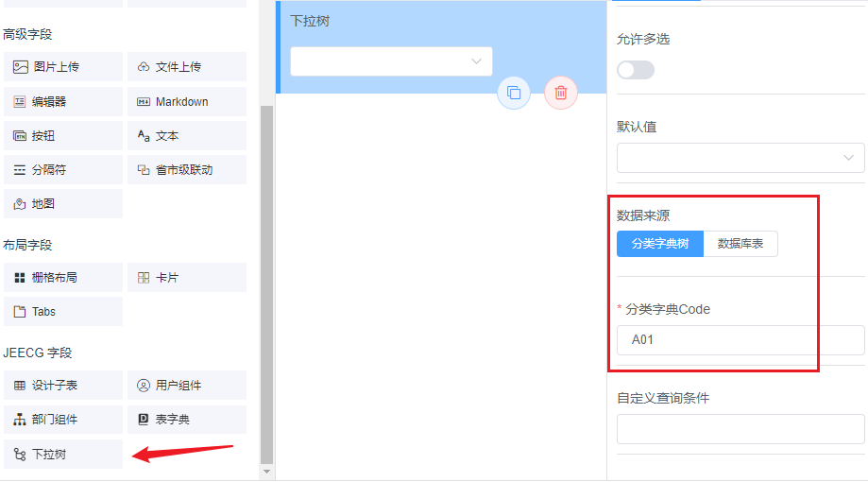Click the scrollbar down arrow
This screenshot has width=868, height=482.
click(x=266, y=472)
